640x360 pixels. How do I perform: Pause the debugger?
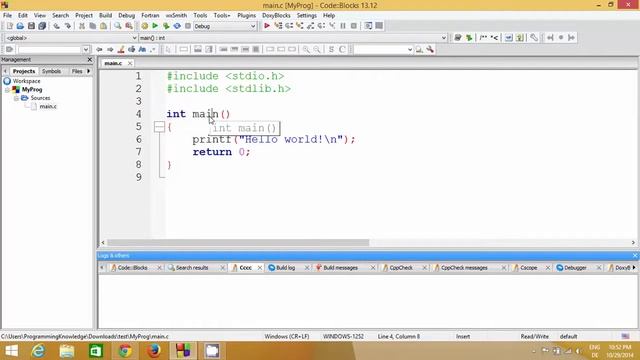(343, 26)
